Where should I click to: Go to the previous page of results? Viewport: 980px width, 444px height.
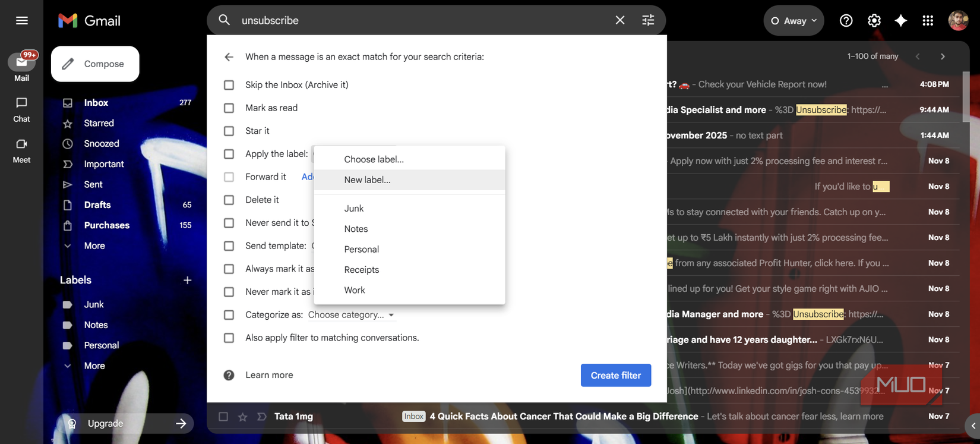click(918, 56)
